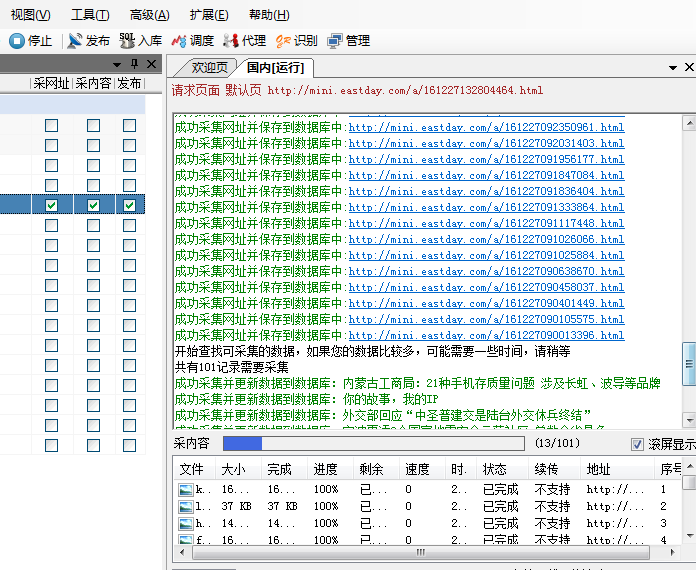Open link ending 161227090013396.html

[x=486, y=335]
